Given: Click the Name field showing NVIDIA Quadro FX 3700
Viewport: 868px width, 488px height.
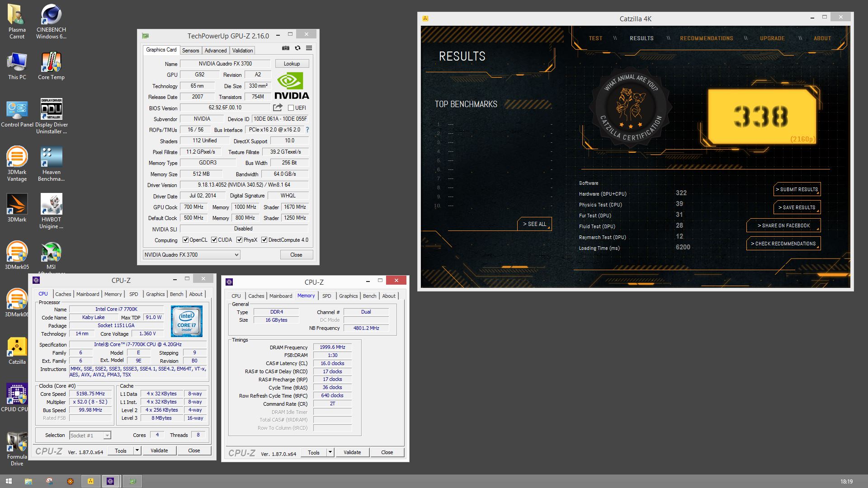Looking at the screenshot, I should point(225,64).
